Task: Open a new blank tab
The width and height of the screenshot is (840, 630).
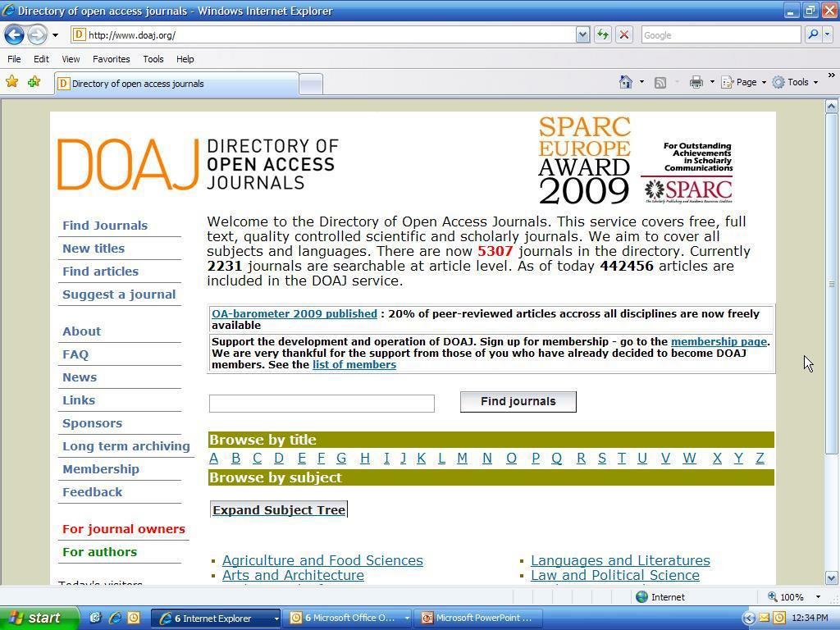Action: [x=311, y=84]
